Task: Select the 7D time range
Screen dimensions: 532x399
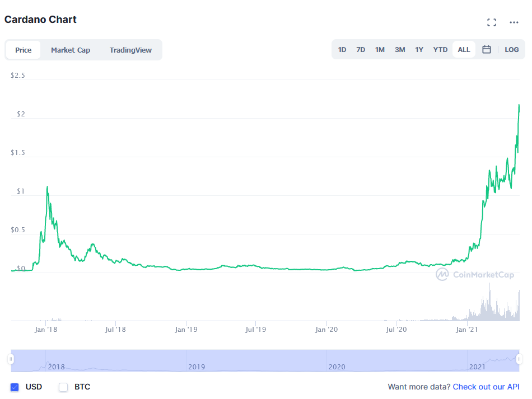Action: (361, 49)
